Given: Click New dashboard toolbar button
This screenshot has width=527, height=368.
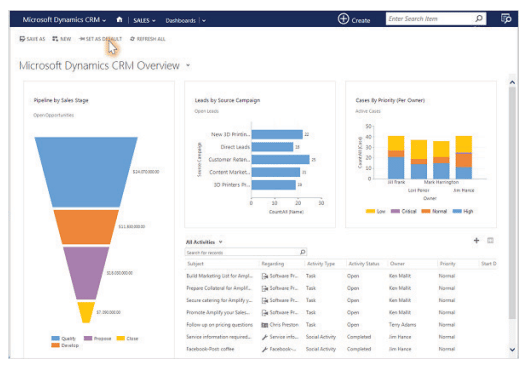Looking at the screenshot, I should pos(62,39).
